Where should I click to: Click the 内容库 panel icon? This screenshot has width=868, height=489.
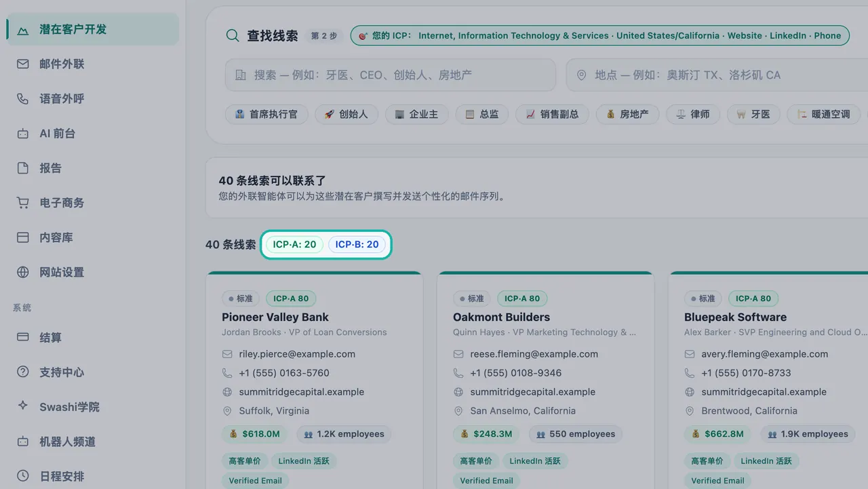coord(23,237)
